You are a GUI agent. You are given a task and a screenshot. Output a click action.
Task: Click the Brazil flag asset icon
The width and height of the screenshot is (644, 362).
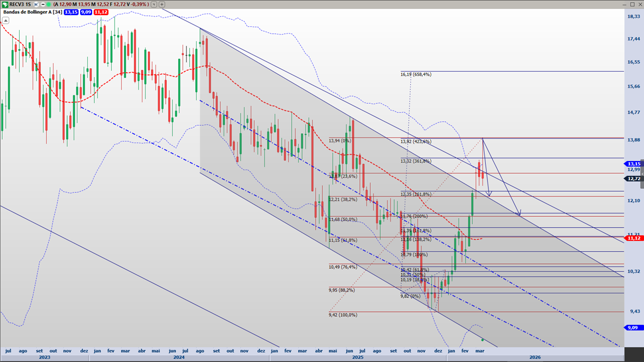click(x=5, y=4)
